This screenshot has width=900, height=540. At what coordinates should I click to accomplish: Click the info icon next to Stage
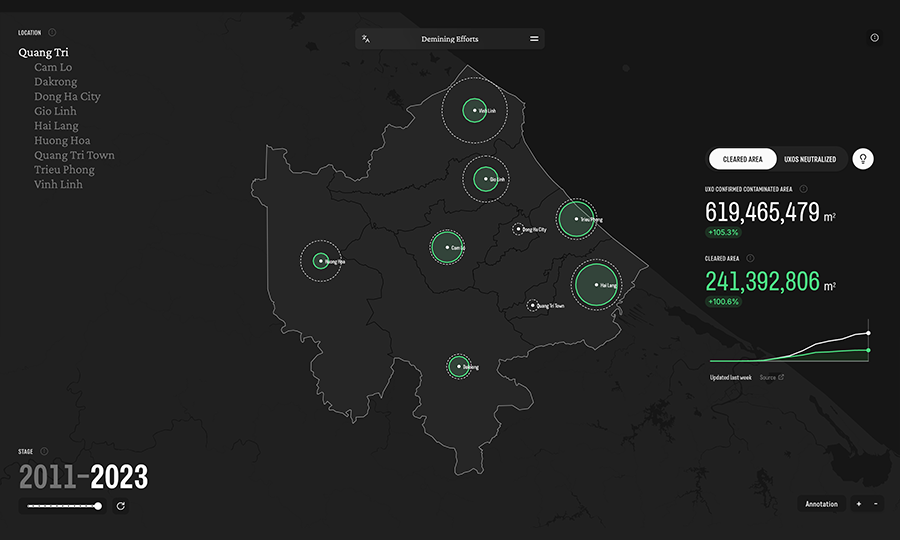click(x=44, y=451)
